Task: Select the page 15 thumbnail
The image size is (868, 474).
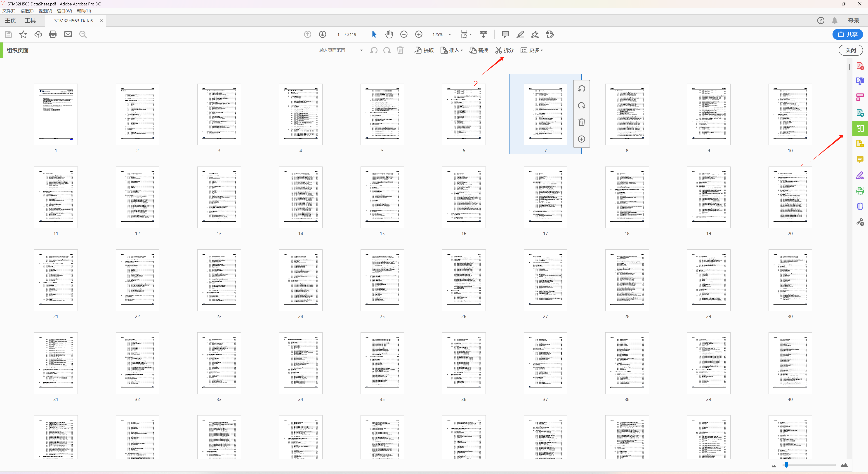Action: (x=382, y=197)
